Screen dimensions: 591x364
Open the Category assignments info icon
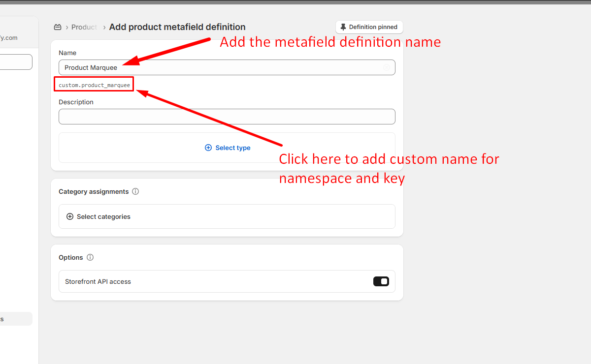pos(135,191)
